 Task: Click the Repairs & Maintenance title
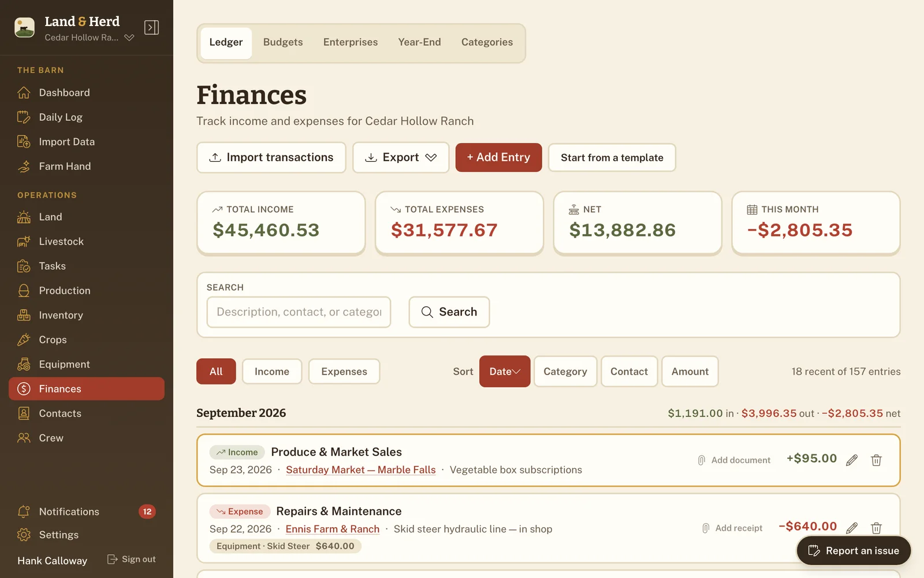[x=339, y=512]
